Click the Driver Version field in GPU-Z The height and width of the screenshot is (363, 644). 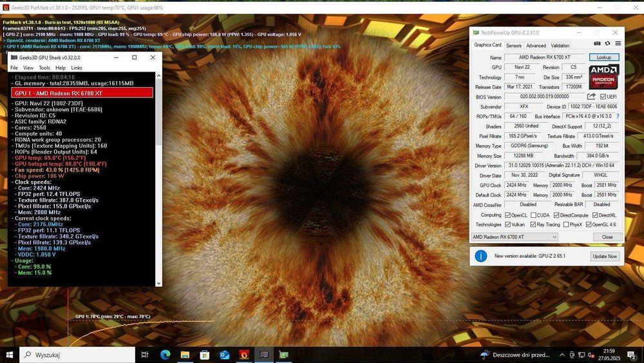tap(562, 166)
